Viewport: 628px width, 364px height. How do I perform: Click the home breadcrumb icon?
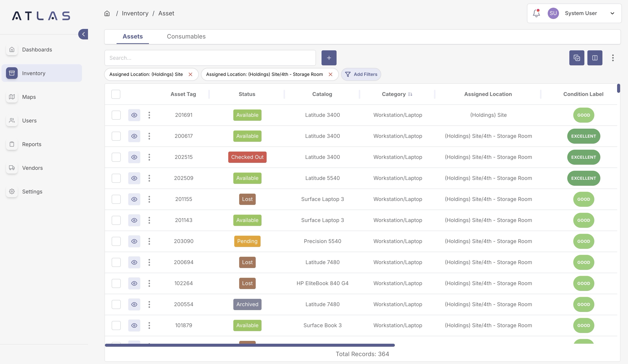click(x=107, y=14)
